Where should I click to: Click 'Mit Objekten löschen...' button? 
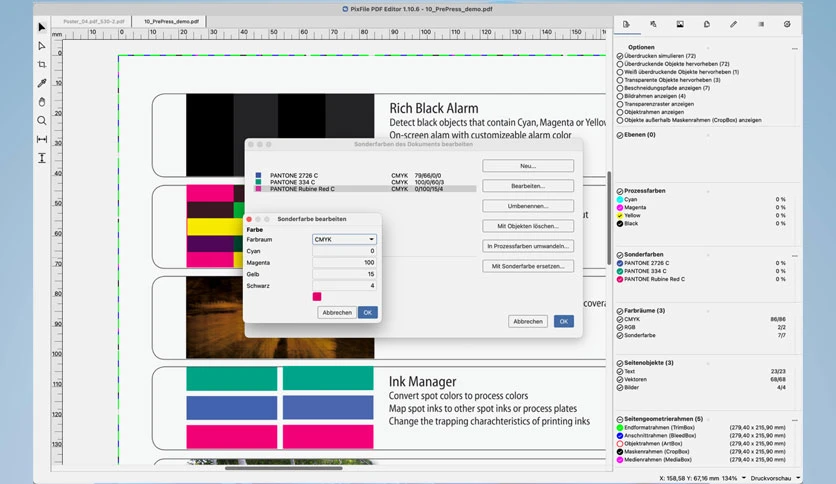point(528,226)
